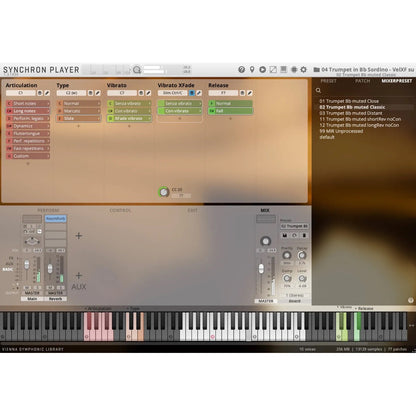
Task: Click the Reverb channel name button
Action: click(55, 299)
